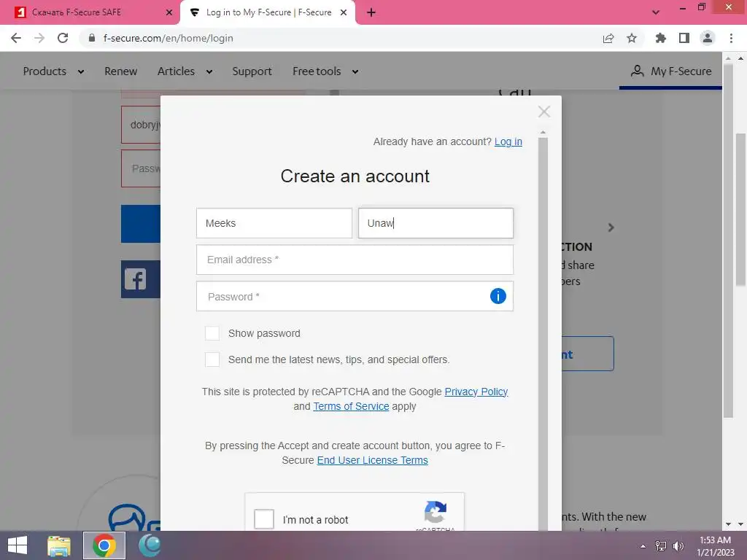The height and width of the screenshot is (560, 747).
Task: Open End User License Terms link
Action: tap(373, 460)
